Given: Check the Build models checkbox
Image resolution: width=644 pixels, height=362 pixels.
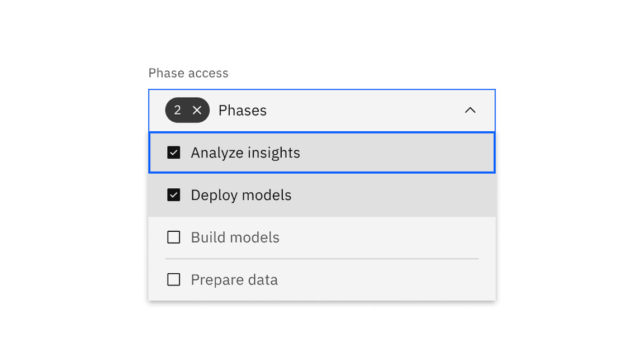Looking at the screenshot, I should click(174, 237).
